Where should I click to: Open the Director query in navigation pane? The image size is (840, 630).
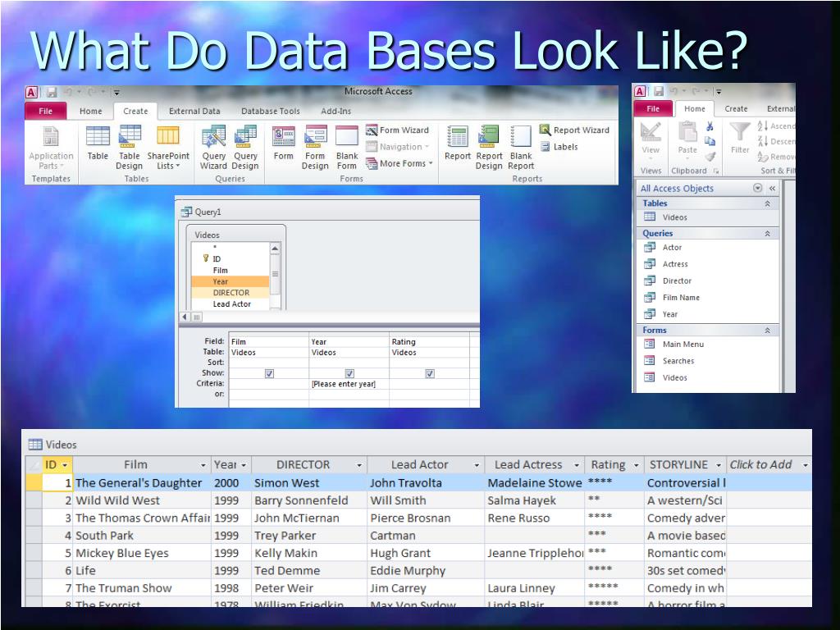point(708,281)
